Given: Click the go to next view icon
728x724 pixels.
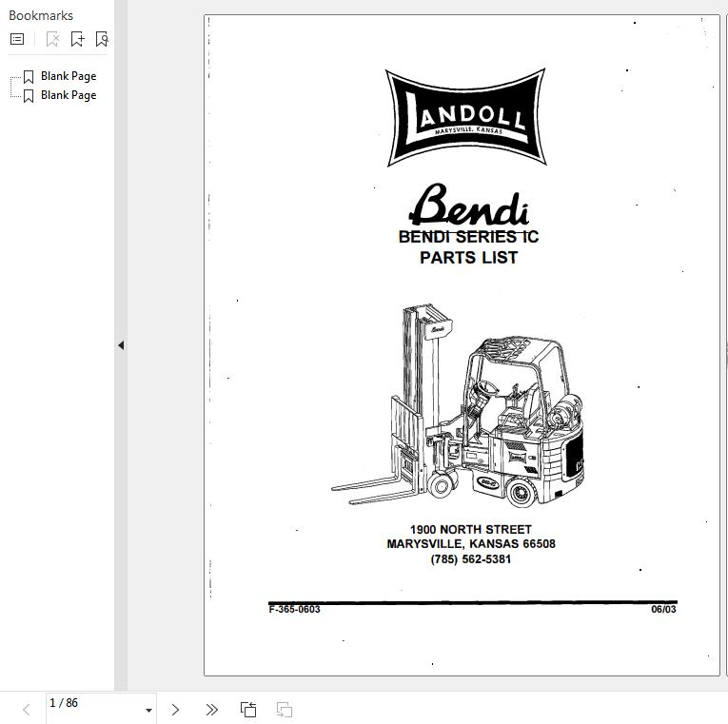Looking at the screenshot, I should pos(285,710).
